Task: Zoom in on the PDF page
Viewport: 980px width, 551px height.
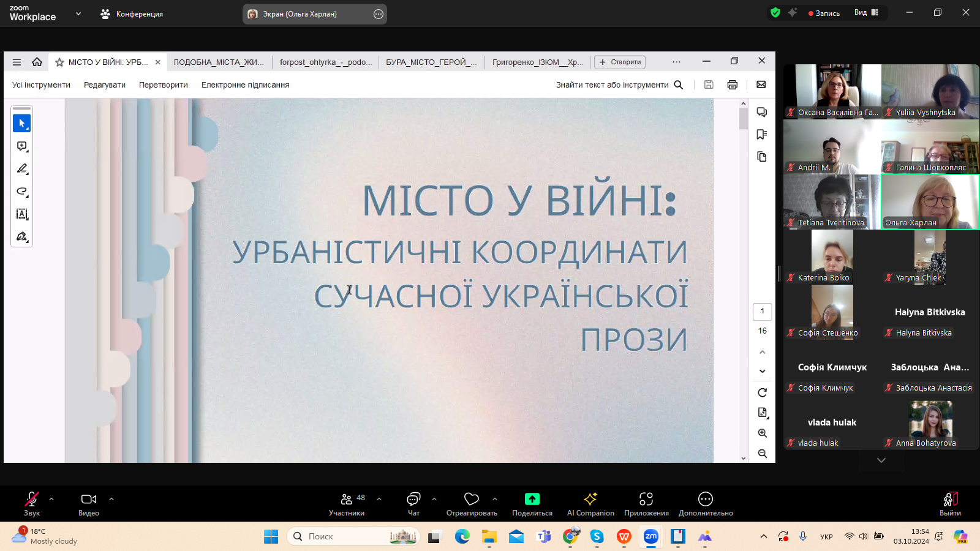Action: point(762,433)
